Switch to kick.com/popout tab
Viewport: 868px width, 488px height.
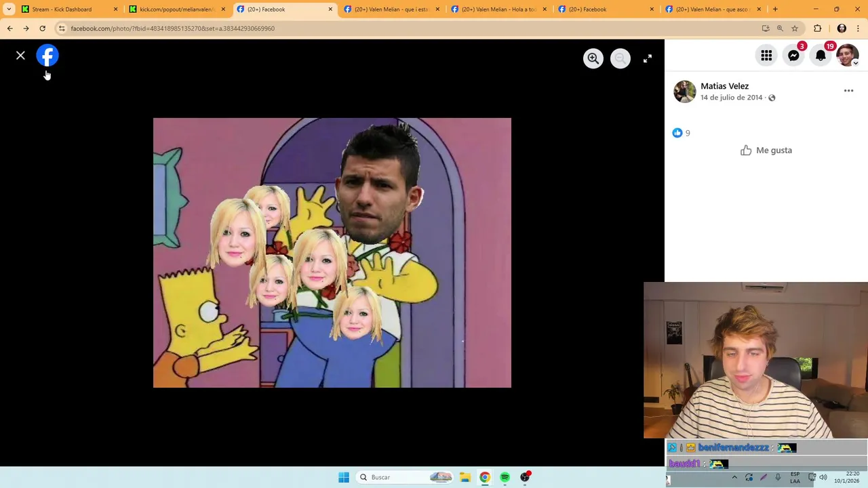tap(176, 9)
